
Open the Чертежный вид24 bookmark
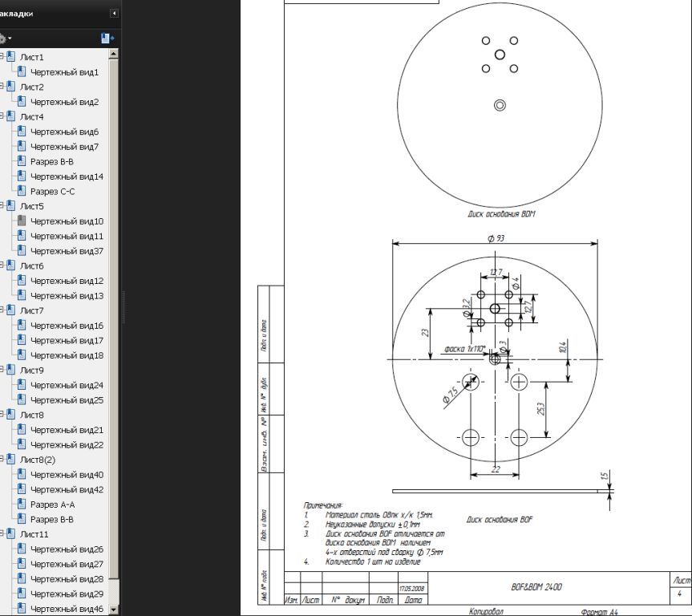click(67, 386)
